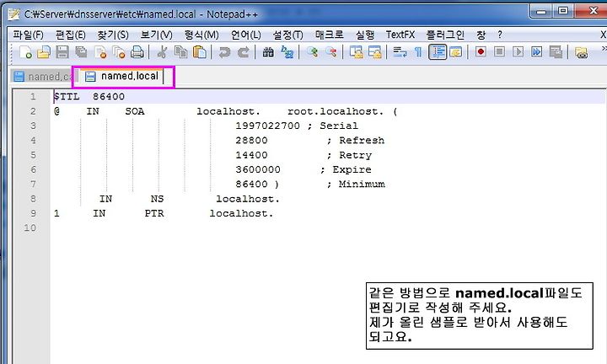Click the refresh value 28800
The height and width of the screenshot is (364, 607).
[x=251, y=141]
